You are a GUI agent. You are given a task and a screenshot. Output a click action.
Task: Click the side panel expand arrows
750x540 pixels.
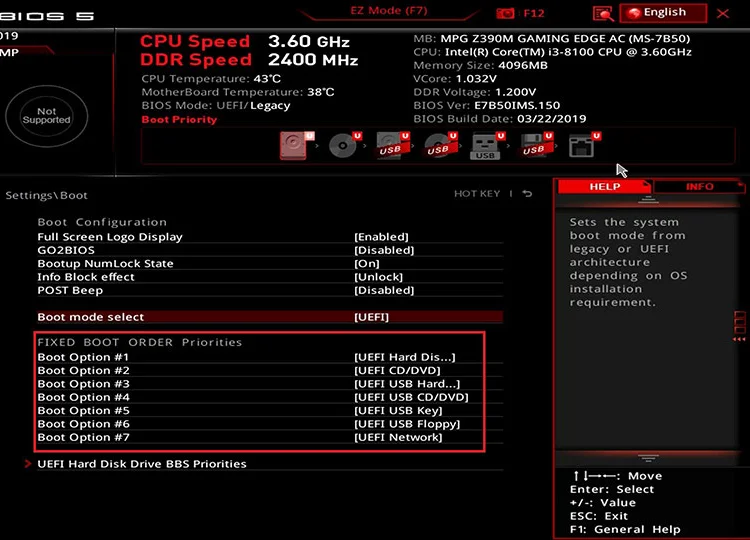point(739,339)
